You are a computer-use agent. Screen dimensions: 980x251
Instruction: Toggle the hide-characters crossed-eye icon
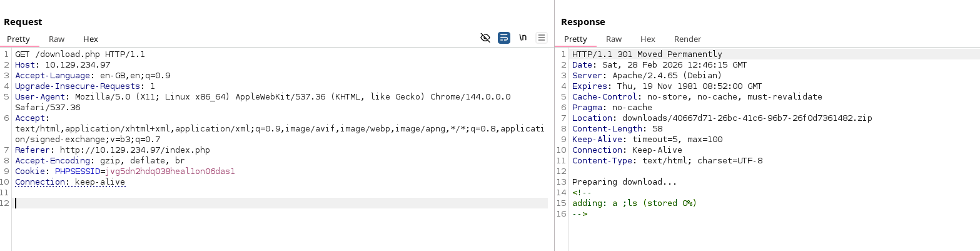click(485, 38)
